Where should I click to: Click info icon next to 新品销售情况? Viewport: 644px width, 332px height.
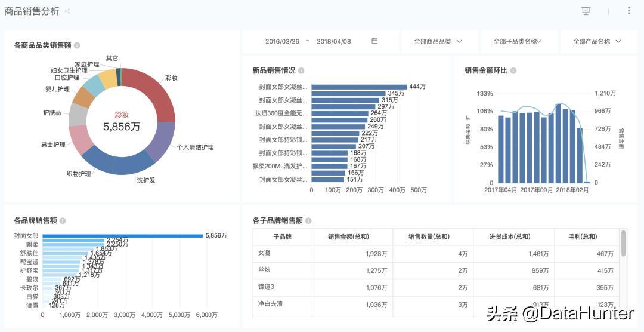301,70
